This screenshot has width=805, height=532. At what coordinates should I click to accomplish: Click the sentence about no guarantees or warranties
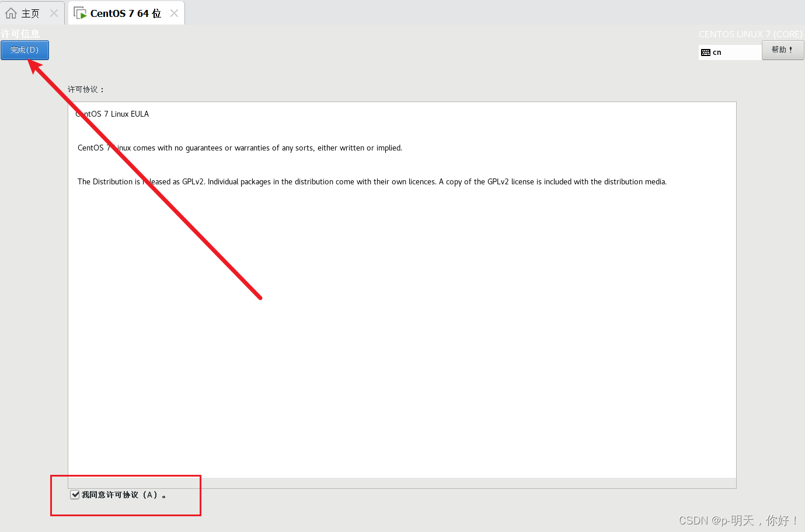tap(240, 148)
